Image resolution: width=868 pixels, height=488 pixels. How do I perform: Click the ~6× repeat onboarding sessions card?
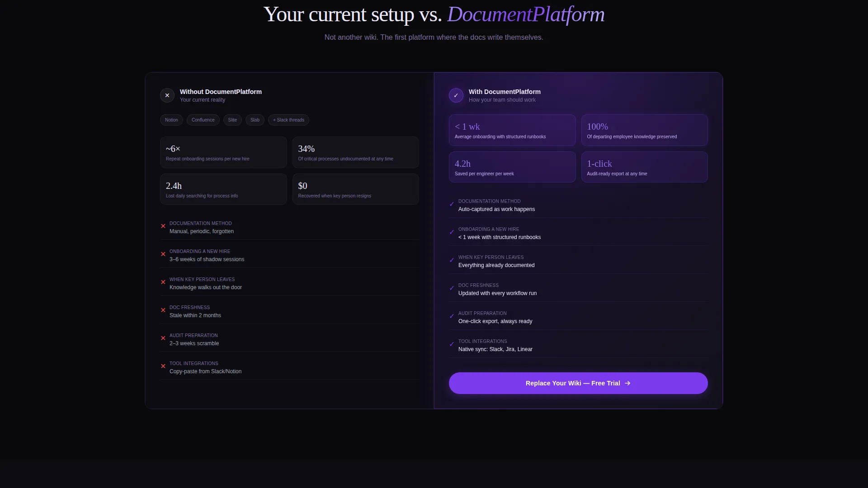[223, 152]
